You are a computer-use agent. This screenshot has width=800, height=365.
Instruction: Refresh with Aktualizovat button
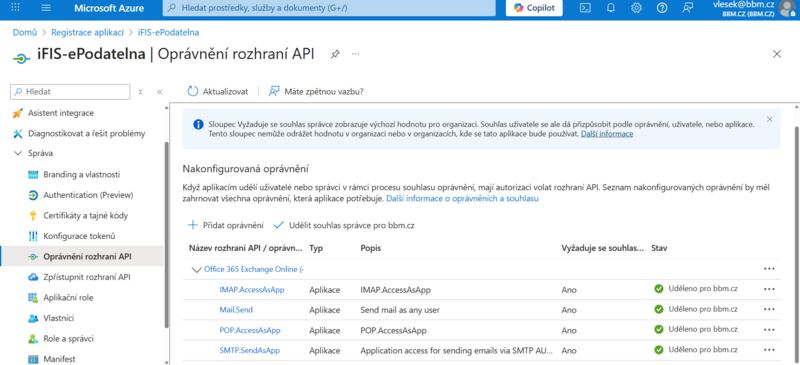[x=218, y=91]
